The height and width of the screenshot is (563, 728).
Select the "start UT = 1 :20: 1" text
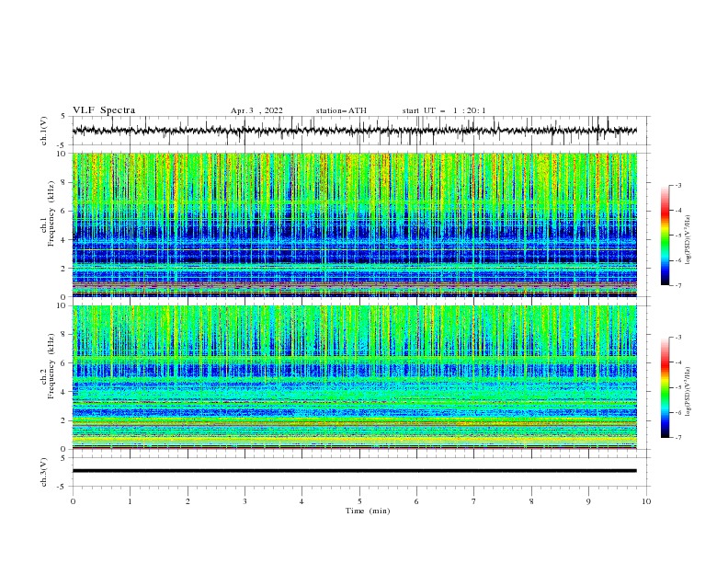(x=444, y=110)
